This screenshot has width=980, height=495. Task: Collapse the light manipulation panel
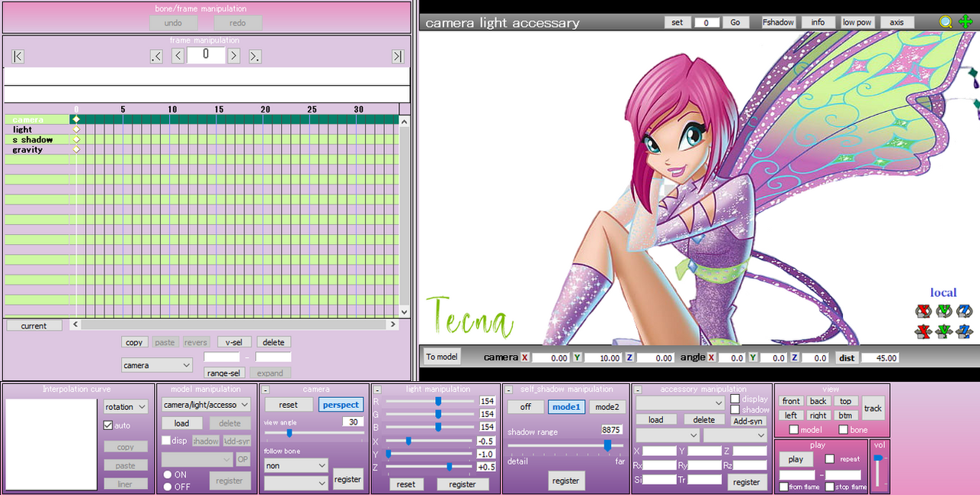coord(376,390)
